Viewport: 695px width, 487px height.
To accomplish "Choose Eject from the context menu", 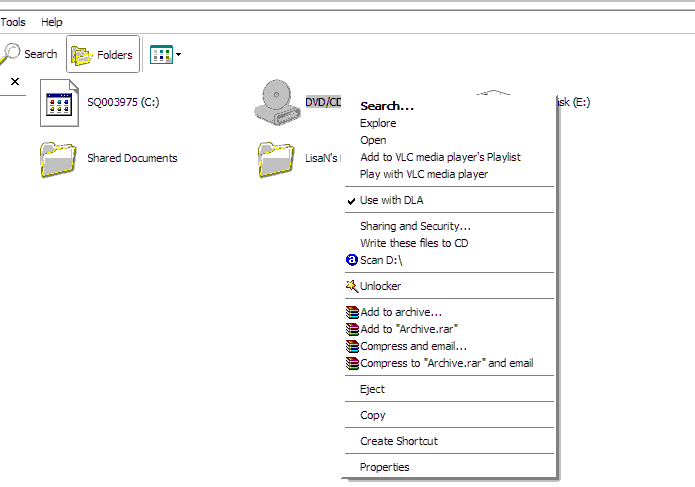I will 372,389.
